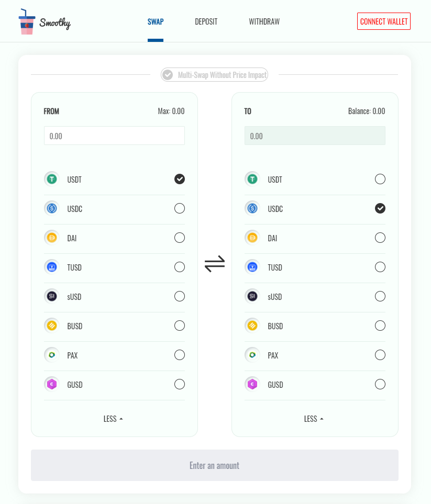The image size is (431, 504).
Task: Click the PAX coin icon under TO
Action: pyautogui.click(x=252, y=355)
